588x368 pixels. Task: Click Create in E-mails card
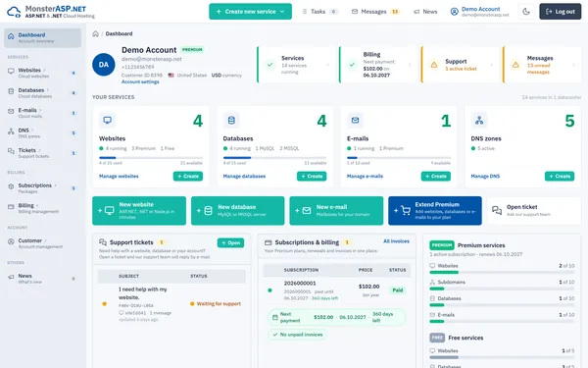click(x=436, y=176)
